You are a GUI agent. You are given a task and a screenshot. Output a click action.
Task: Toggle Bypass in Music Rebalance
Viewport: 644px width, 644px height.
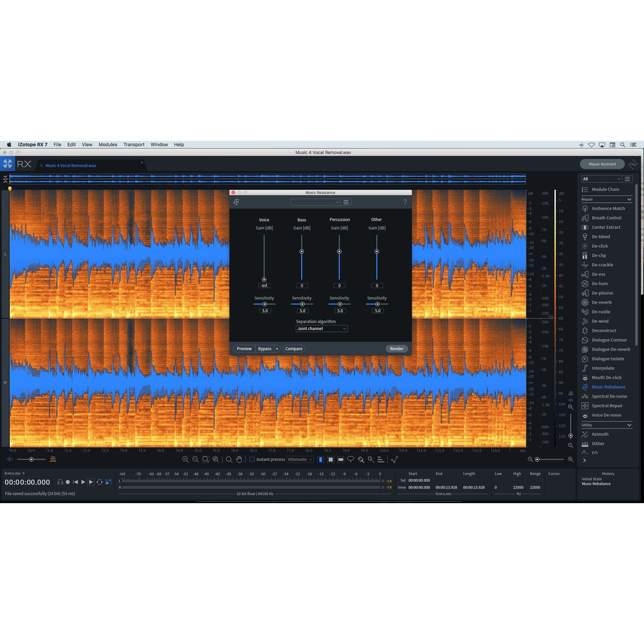264,348
